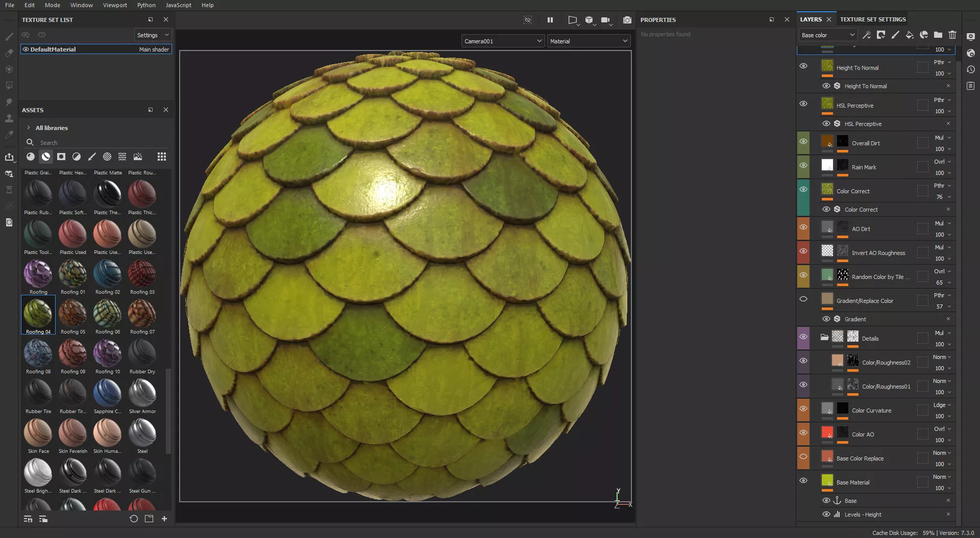The height and width of the screenshot is (538, 980).
Task: Delete the layer with the trash icon
Action: coord(952,35)
